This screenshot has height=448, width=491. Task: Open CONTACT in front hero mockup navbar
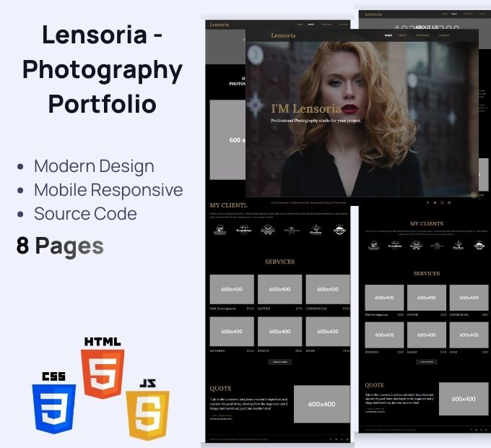pyautogui.click(x=444, y=35)
